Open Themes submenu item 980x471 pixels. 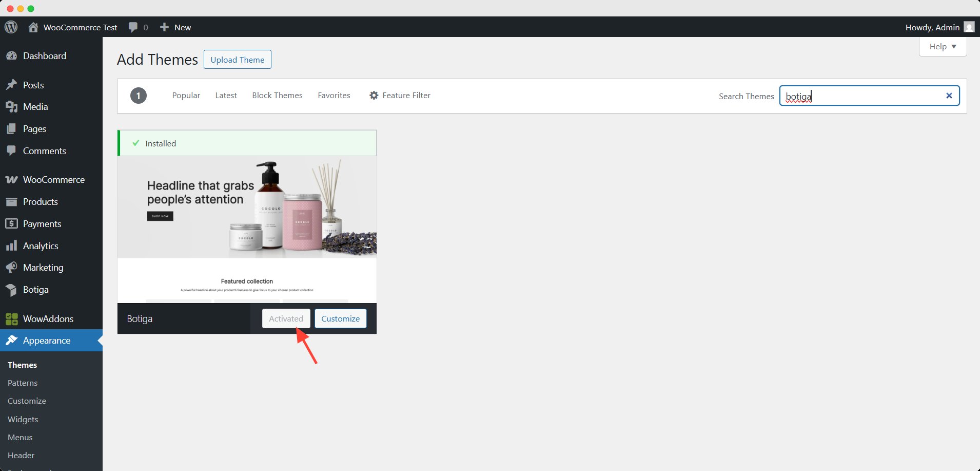[x=23, y=365]
